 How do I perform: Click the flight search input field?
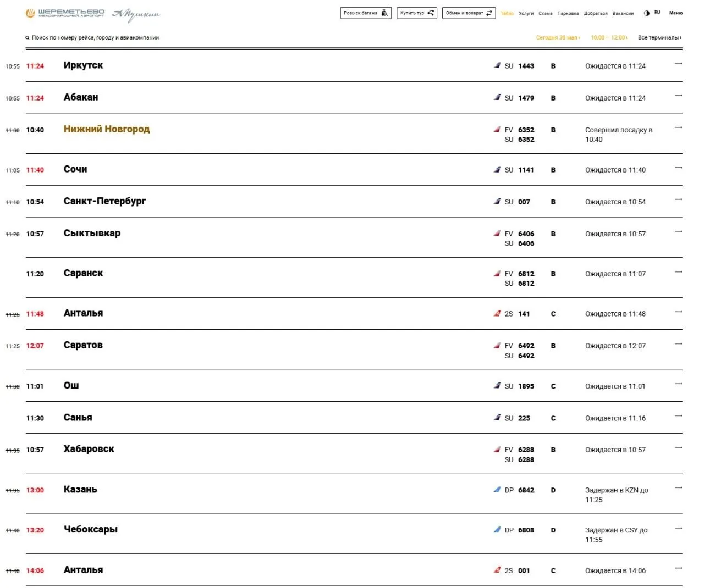click(x=96, y=38)
